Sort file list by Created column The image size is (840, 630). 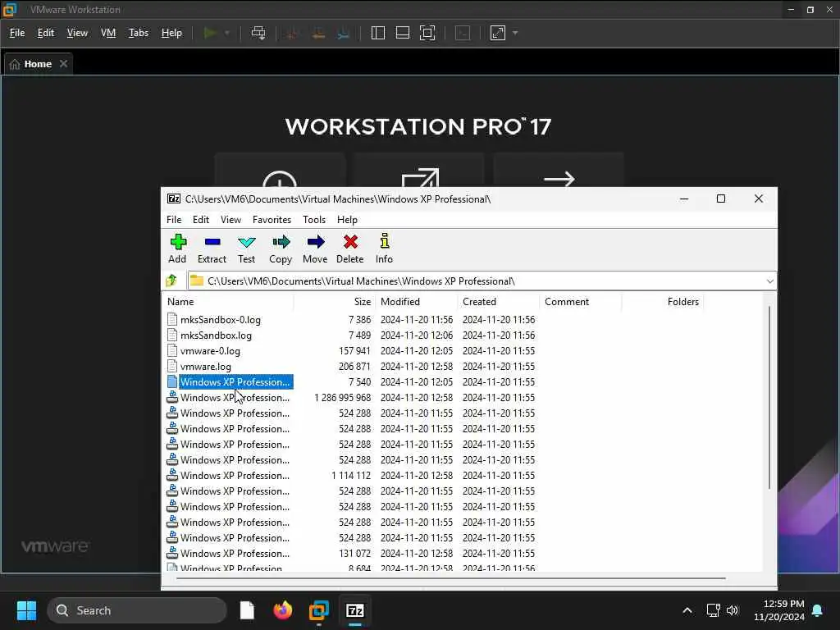[x=498, y=302]
